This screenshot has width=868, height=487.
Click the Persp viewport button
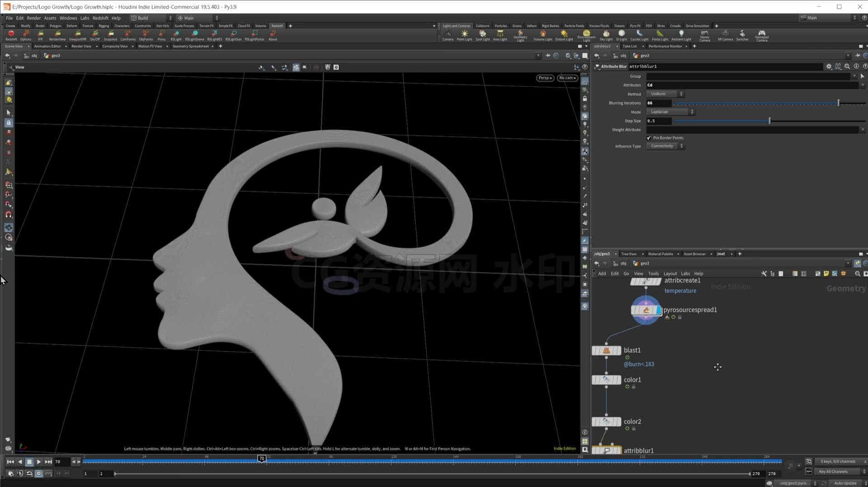tap(545, 78)
